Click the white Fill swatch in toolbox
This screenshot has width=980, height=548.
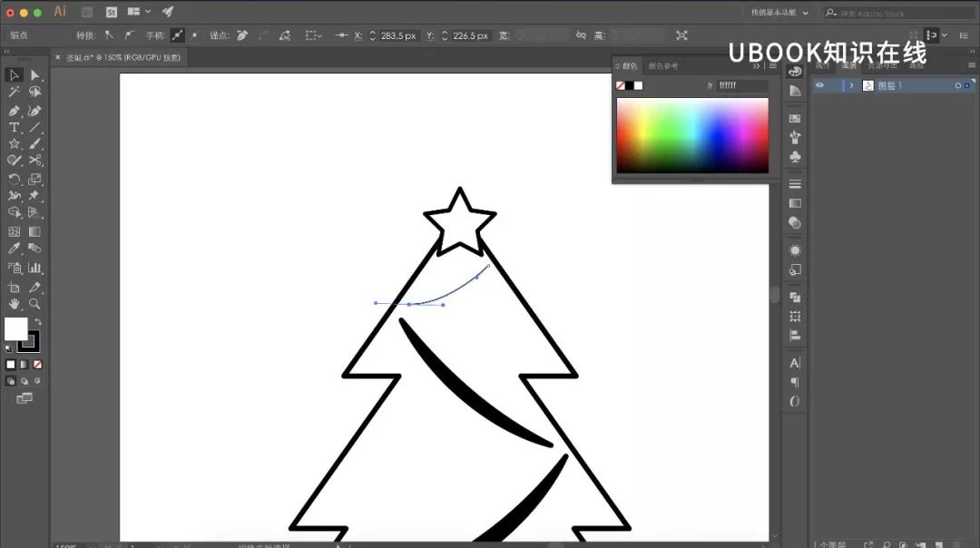click(16, 328)
